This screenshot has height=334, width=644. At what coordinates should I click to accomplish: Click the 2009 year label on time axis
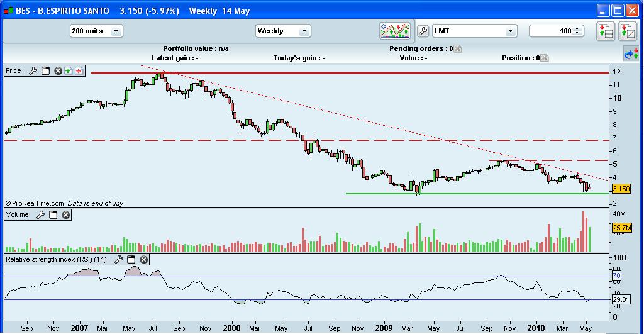pos(384,328)
